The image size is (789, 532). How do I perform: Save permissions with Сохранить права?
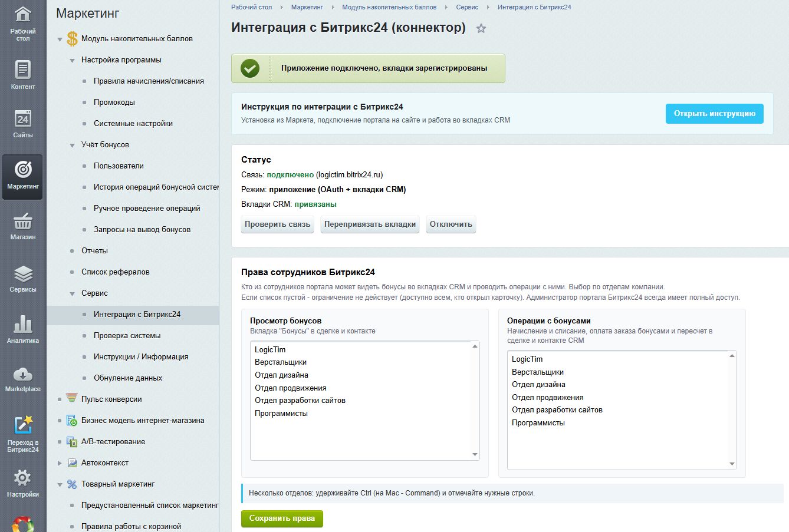282,519
